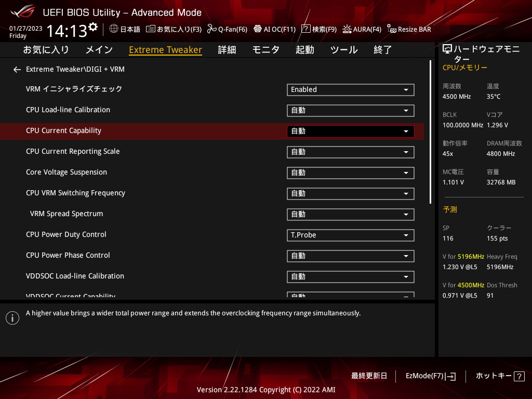Image resolution: width=532 pixels, height=399 pixels.
Task: Click the 1.296 V core voltage value
Action: [x=497, y=125]
